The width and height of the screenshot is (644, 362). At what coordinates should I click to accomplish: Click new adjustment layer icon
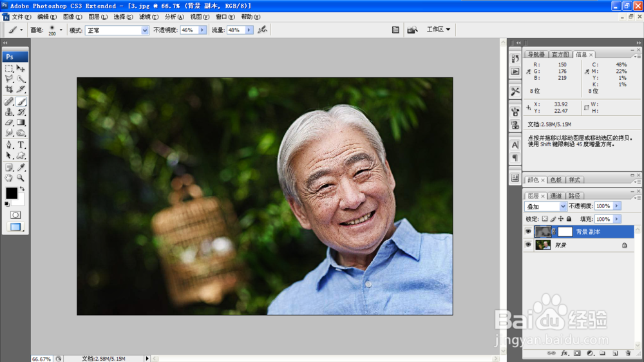590,353
